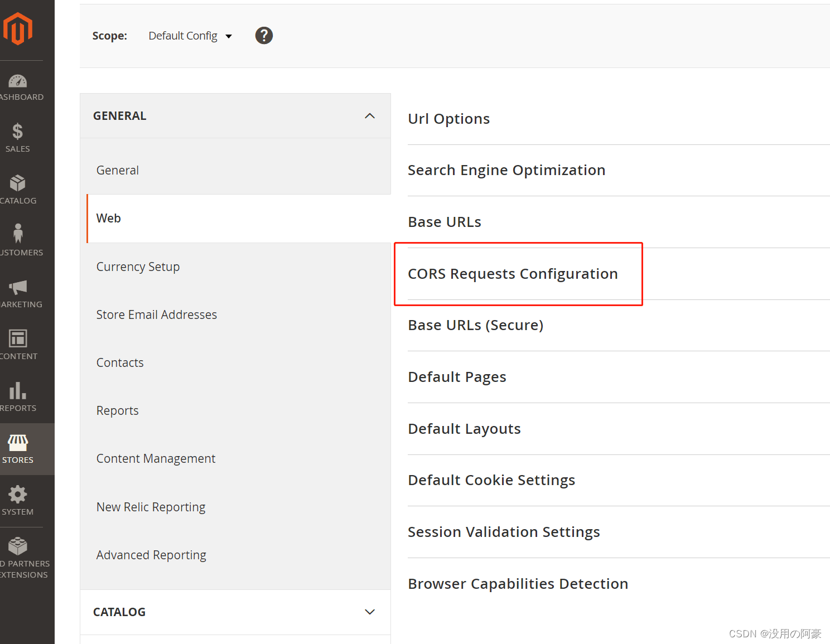Viewport: 830px width, 644px height.
Task: Open the Default Cookie Settings section
Action: (491, 480)
